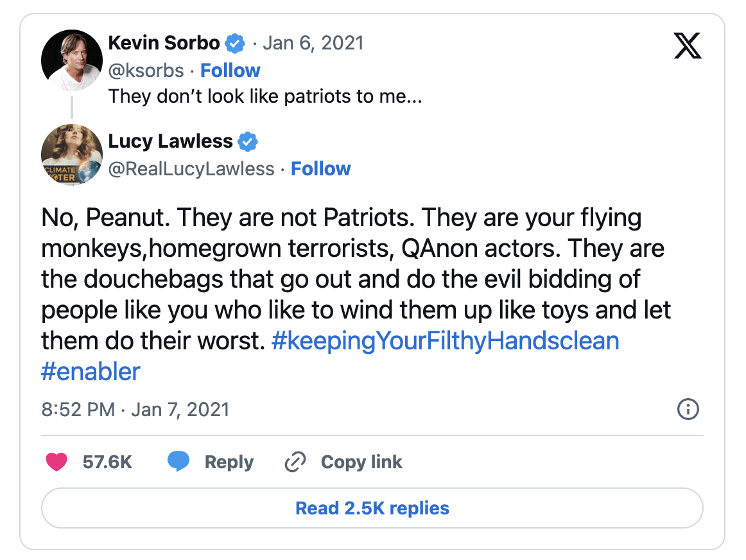Click the Lucy Lawless display name
This screenshot has height=560, width=746.
pos(171,141)
